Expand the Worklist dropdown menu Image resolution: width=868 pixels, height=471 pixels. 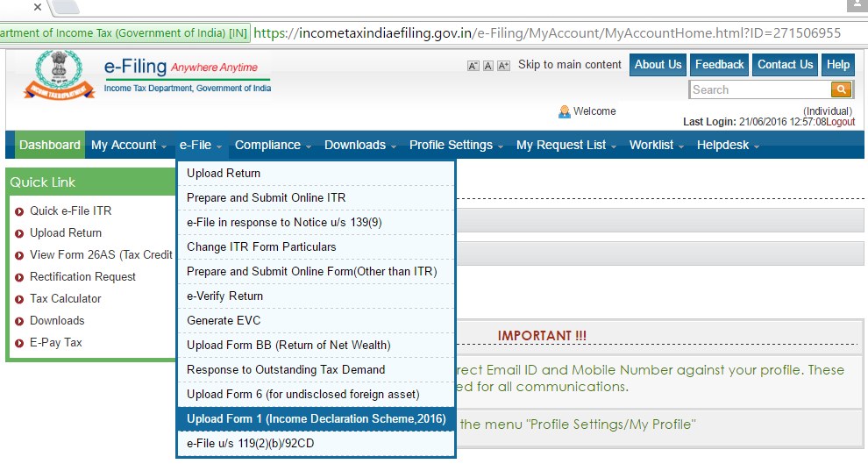click(x=657, y=145)
